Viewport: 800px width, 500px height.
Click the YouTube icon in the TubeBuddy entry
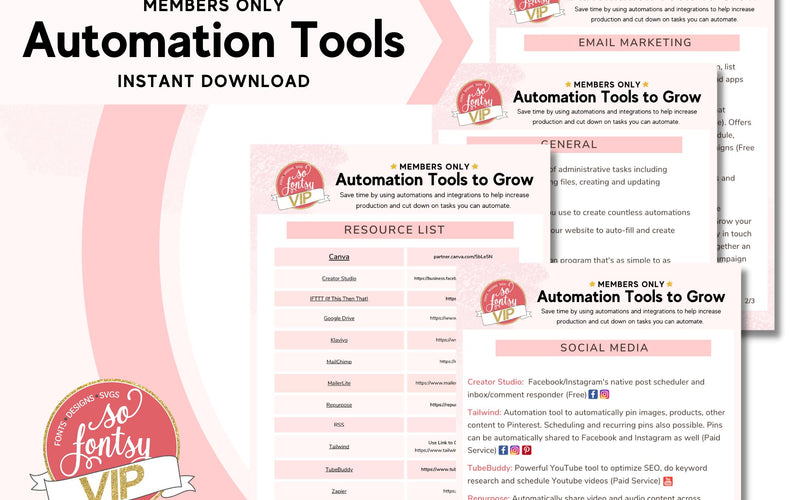pyautogui.click(x=667, y=481)
